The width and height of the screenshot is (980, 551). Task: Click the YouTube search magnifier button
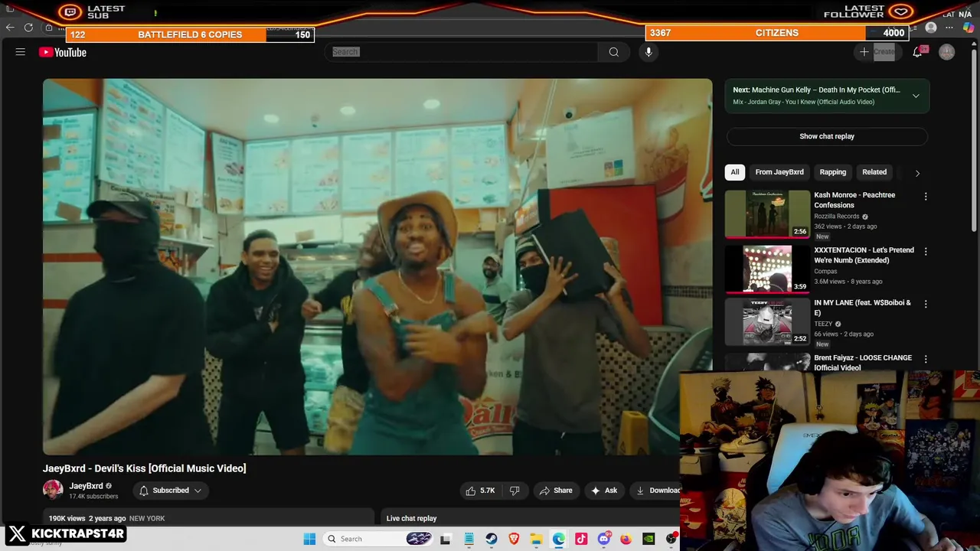point(613,52)
